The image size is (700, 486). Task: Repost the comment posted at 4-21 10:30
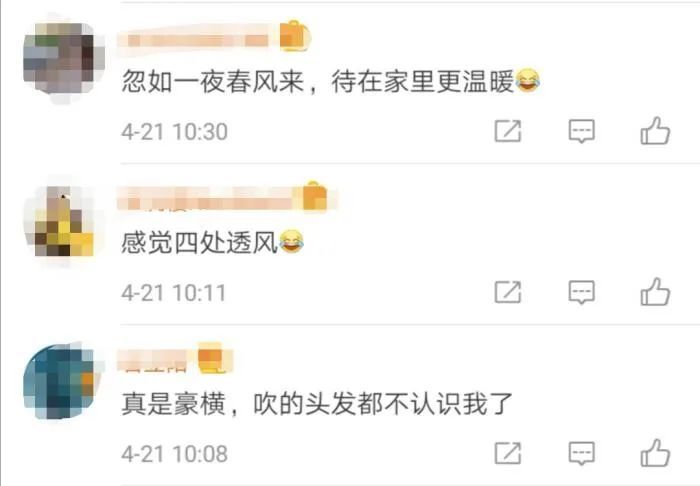[x=508, y=131]
